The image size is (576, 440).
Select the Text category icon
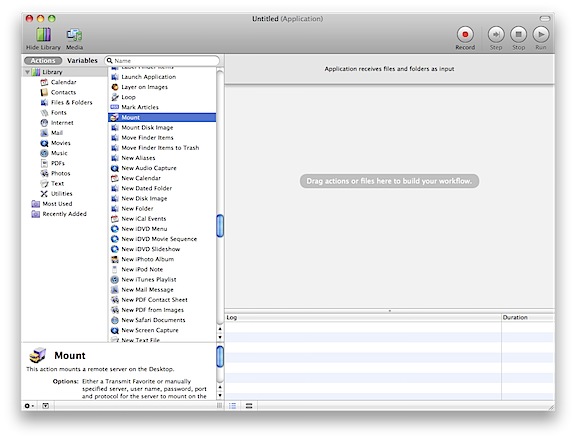pyautogui.click(x=44, y=184)
